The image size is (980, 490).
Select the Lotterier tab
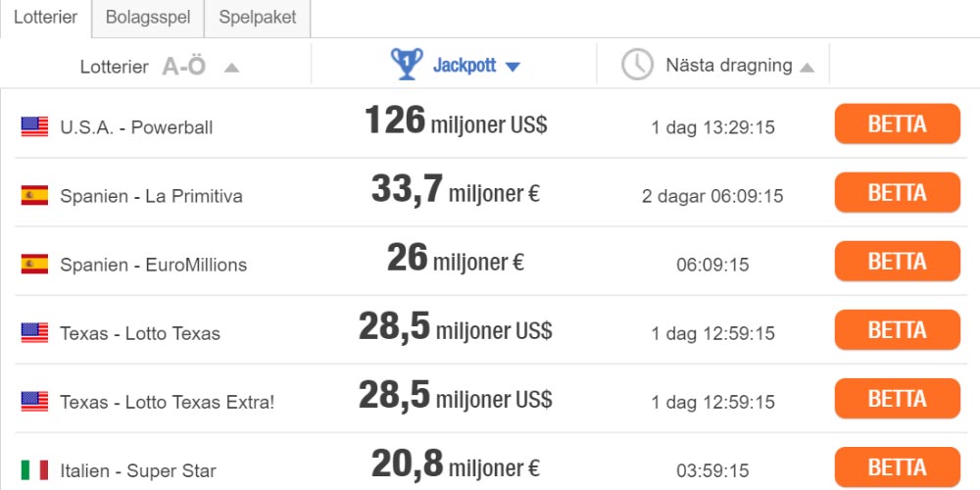coord(46,18)
